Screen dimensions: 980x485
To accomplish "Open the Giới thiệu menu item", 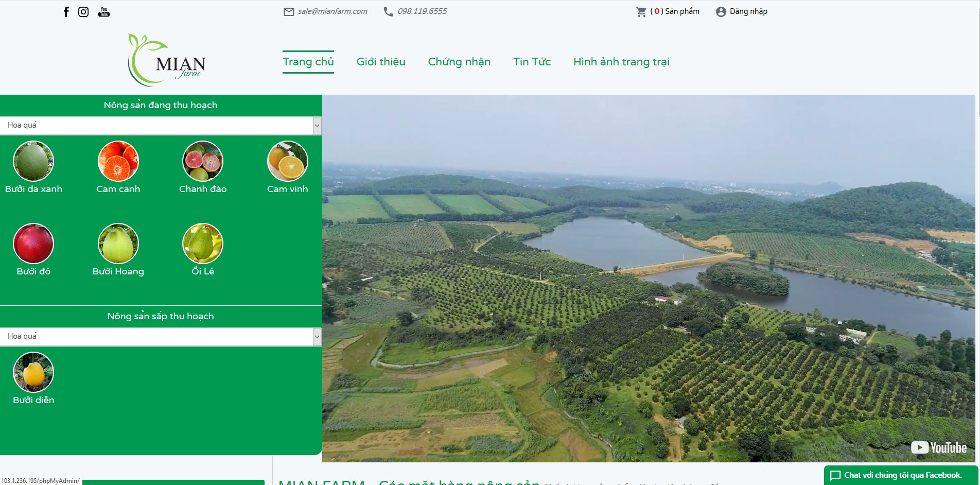I will (381, 62).
